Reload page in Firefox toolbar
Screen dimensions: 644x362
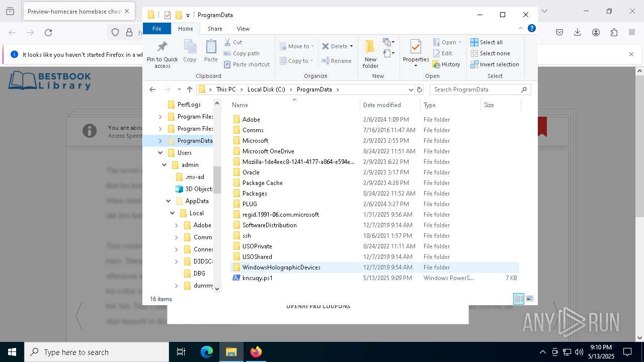coord(48,33)
